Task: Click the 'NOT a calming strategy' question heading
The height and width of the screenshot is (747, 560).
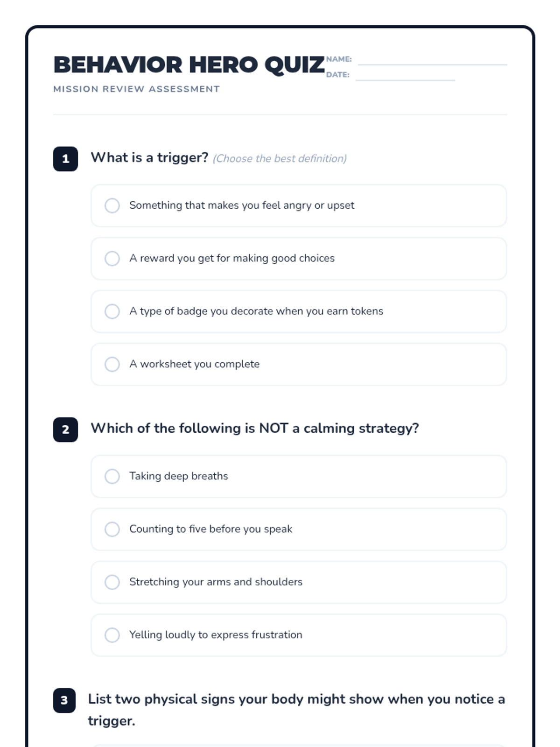Action: click(x=255, y=428)
